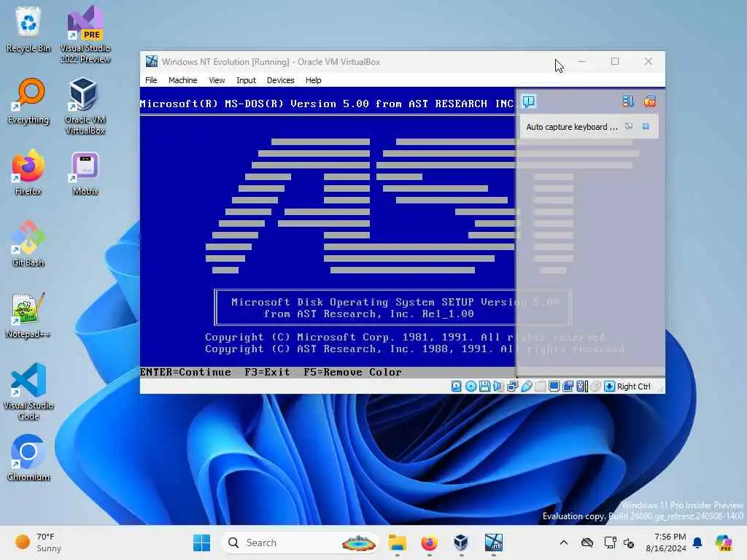Viewport: 747px width, 560px height.
Task: Select the Motrix desktop shortcut
Action: point(85,174)
